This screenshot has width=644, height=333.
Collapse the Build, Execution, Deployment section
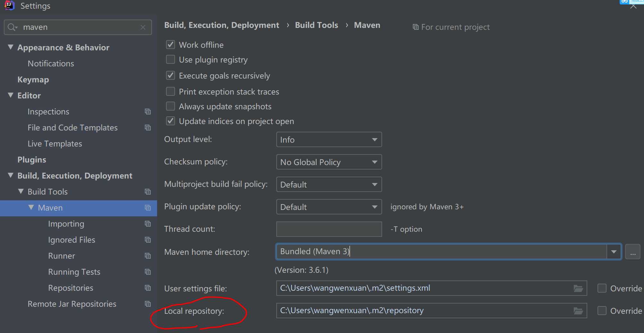point(10,175)
